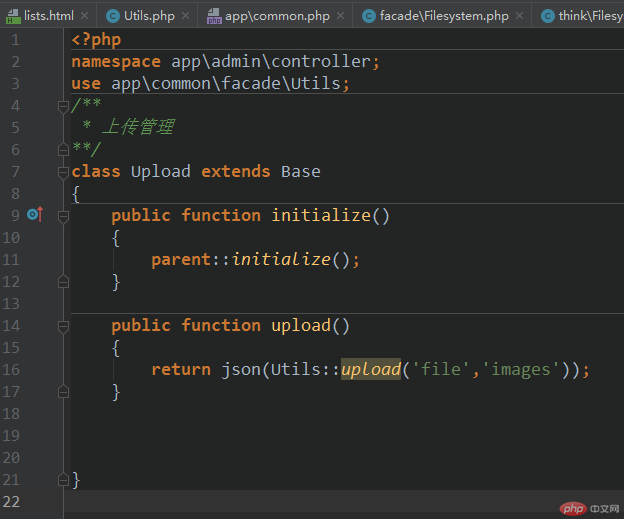The width and height of the screenshot is (624, 519).
Task: Fold the upload function at line 14
Action: 63,326
